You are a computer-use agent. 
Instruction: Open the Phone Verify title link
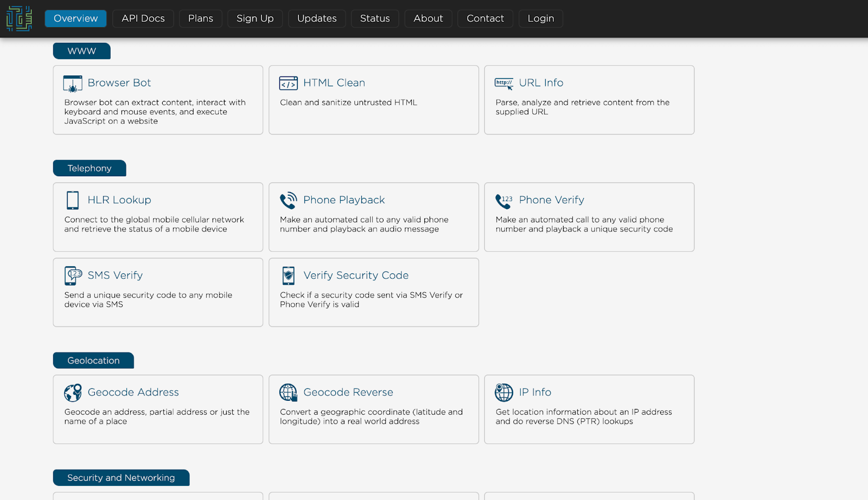coord(551,200)
